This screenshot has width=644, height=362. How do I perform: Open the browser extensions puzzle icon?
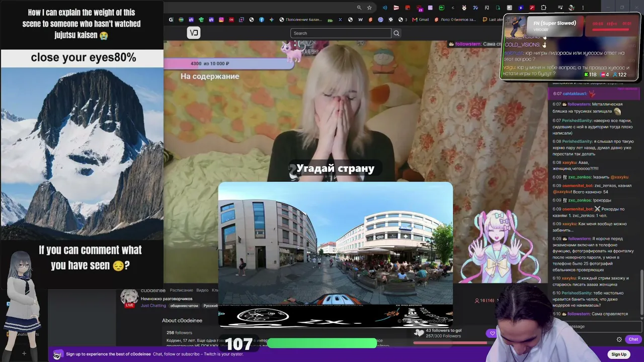[x=543, y=8]
